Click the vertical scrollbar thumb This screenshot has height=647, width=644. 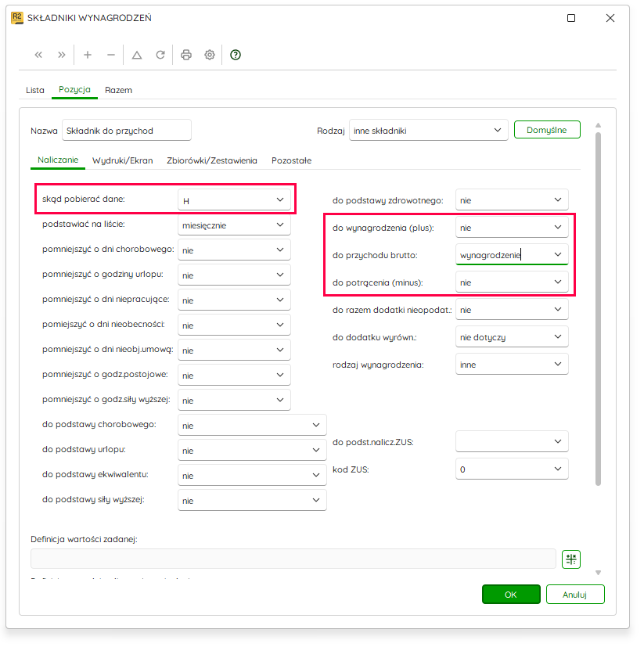(598, 309)
